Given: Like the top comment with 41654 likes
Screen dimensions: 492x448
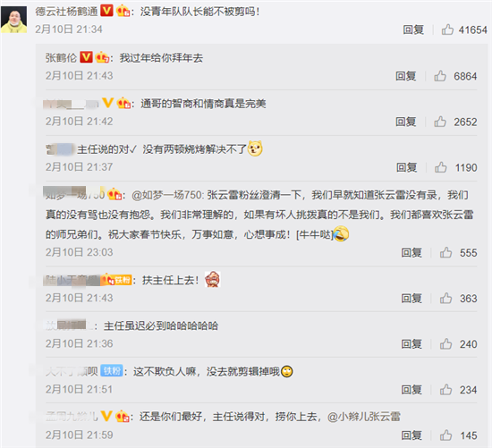Looking at the screenshot, I should click(447, 30).
